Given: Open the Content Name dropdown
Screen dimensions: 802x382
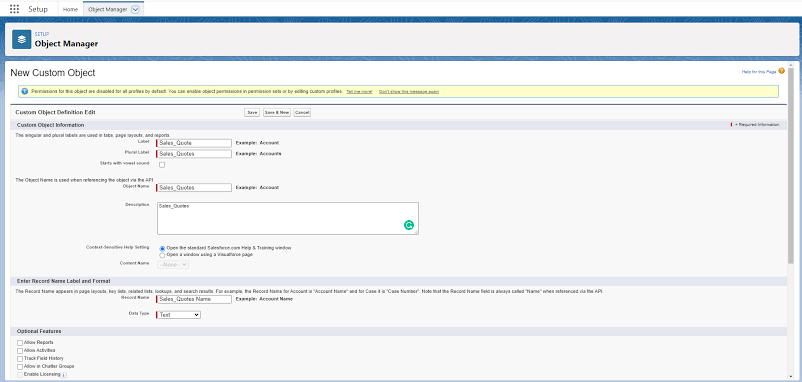Looking at the screenshot, I should 173,264.
